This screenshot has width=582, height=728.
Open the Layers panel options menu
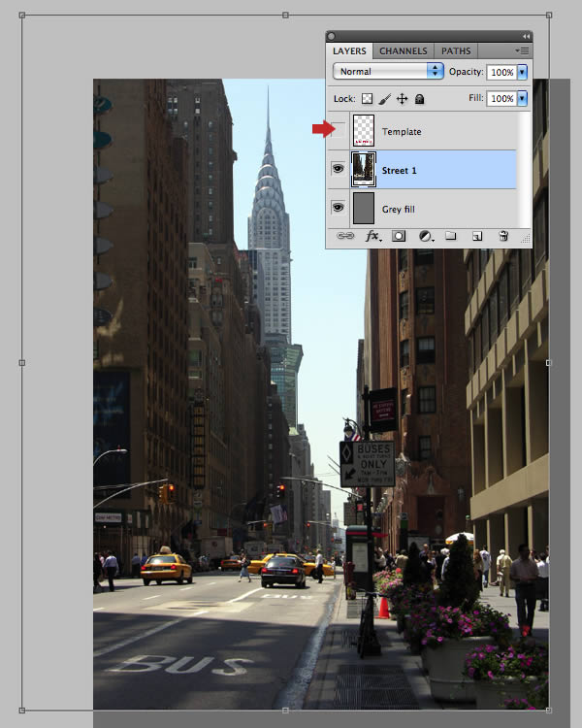(x=523, y=50)
